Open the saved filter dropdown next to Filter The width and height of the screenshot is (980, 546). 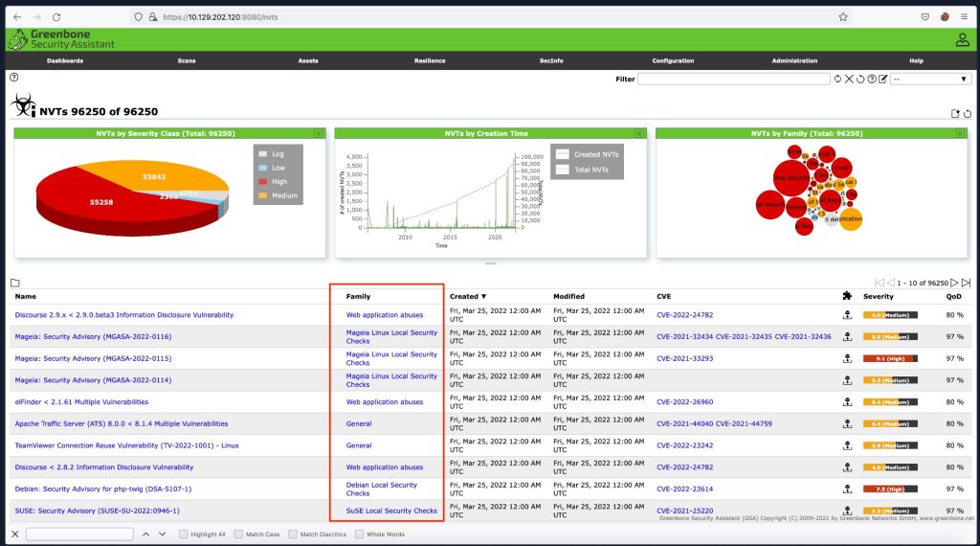pos(930,79)
